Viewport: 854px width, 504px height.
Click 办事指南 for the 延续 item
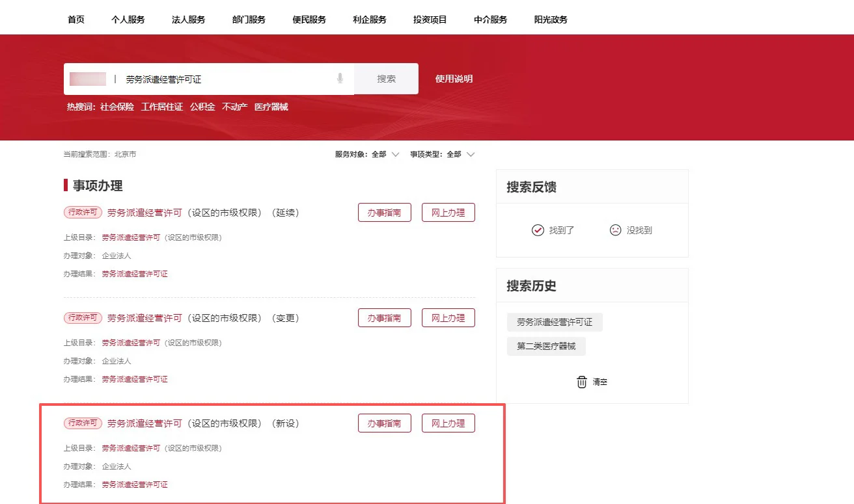(x=384, y=212)
